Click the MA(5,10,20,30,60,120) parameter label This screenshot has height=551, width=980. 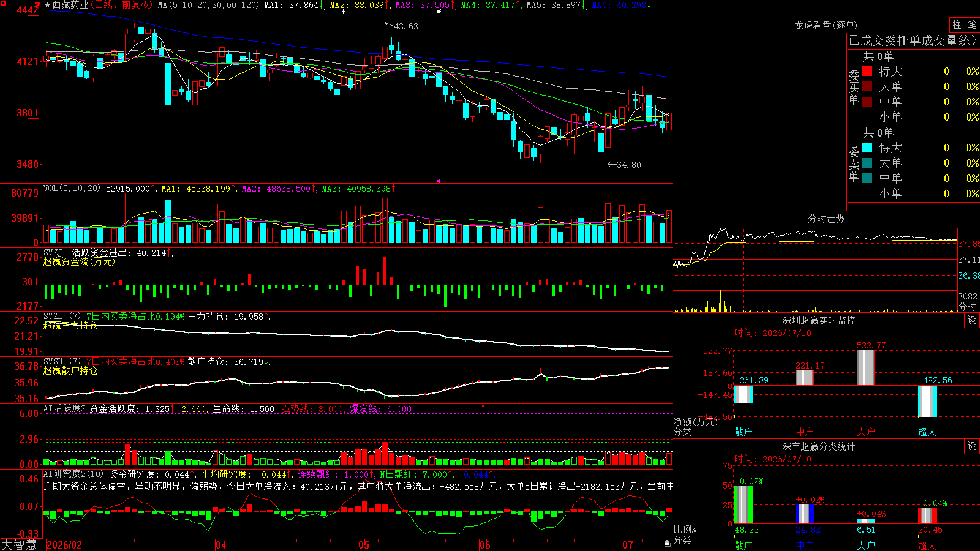coord(208,5)
